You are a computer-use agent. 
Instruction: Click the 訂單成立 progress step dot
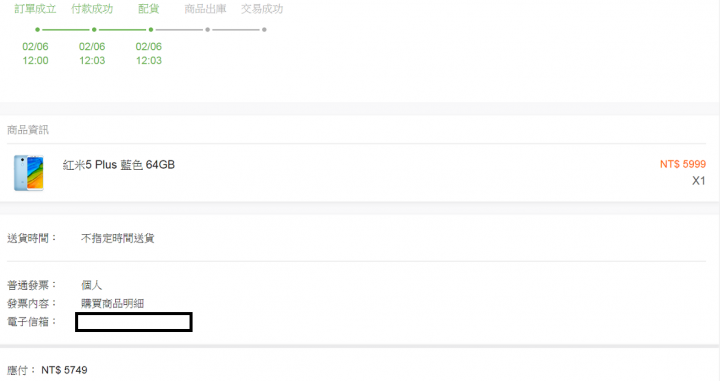37,30
